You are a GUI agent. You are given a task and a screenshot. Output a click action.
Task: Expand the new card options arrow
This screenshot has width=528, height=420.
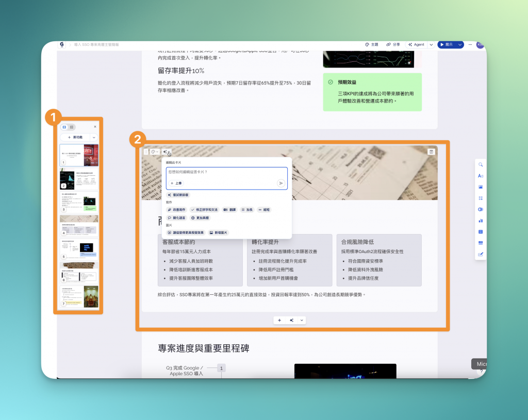(x=94, y=137)
